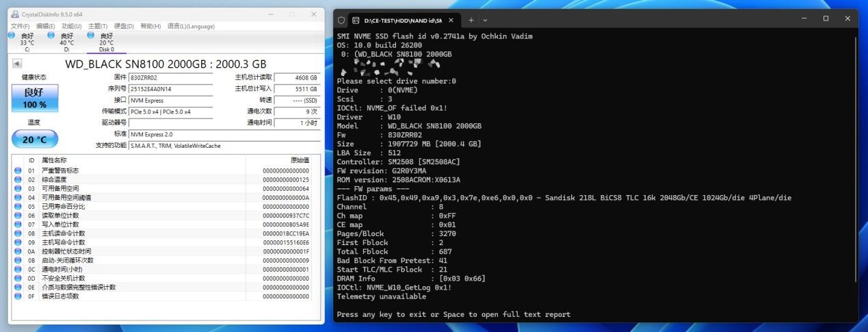This screenshot has height=332, width=868.
Task: Click the shield icon in the terminal title bar
Action: pyautogui.click(x=341, y=19)
